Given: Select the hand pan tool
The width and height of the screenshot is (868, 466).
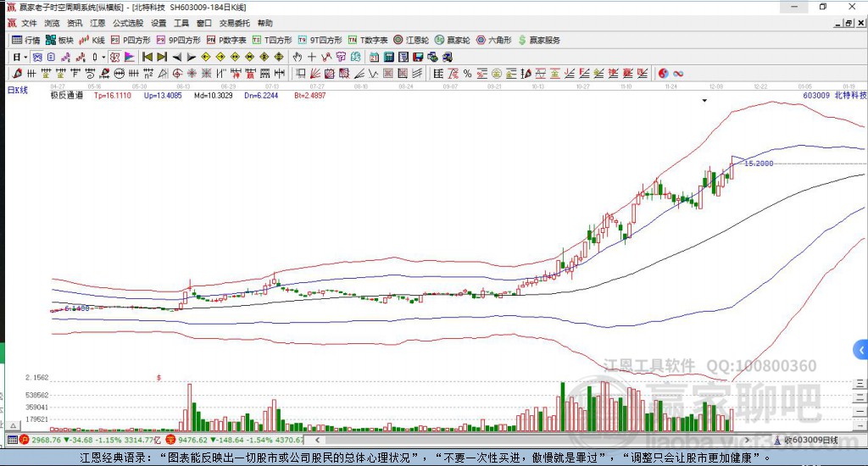Looking at the screenshot, I should tap(298, 57).
